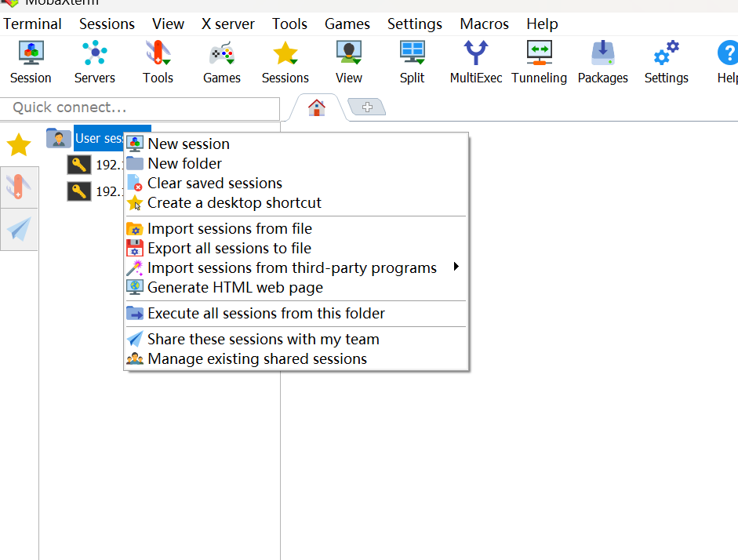Choose Create a desktop shortcut

(x=296, y=203)
